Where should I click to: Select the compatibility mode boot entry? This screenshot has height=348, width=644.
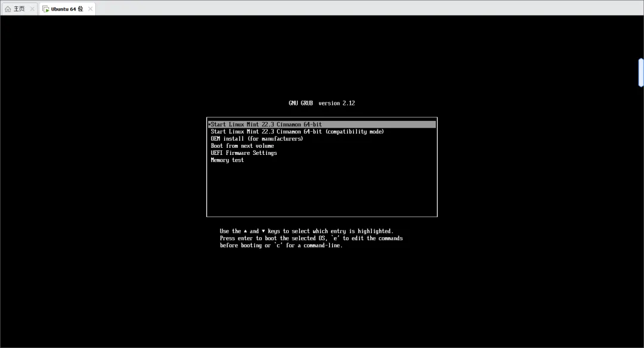click(297, 131)
